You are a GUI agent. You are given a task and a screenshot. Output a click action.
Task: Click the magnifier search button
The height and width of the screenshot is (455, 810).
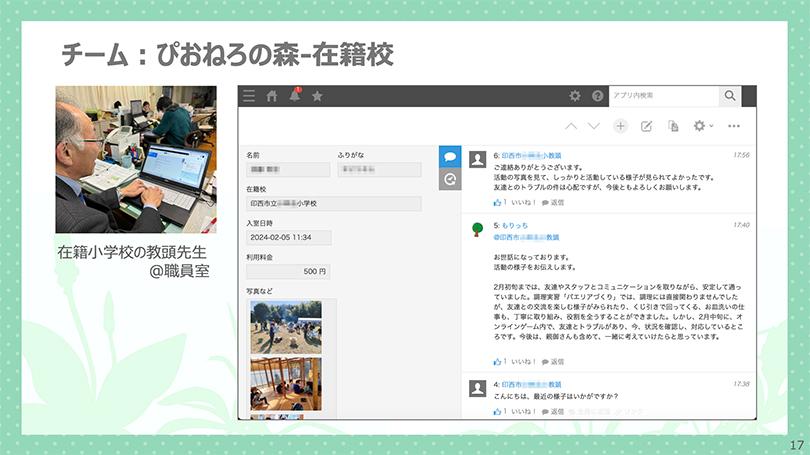click(x=731, y=96)
